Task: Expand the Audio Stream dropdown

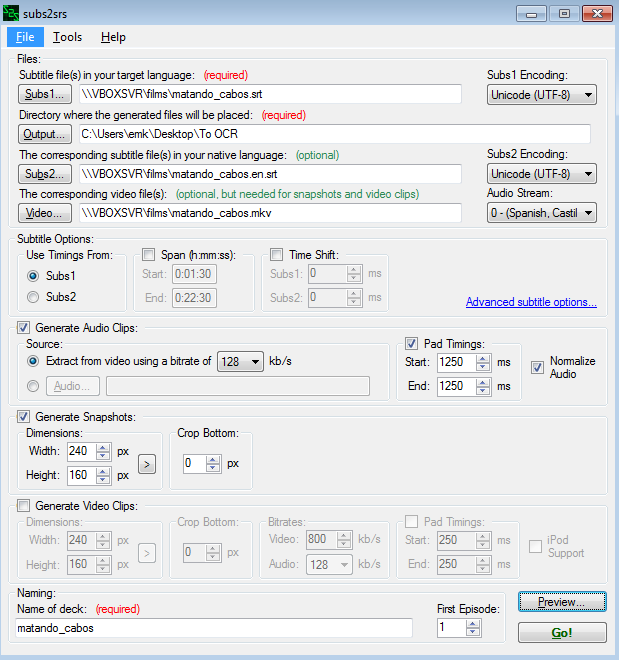Action: [x=542, y=213]
